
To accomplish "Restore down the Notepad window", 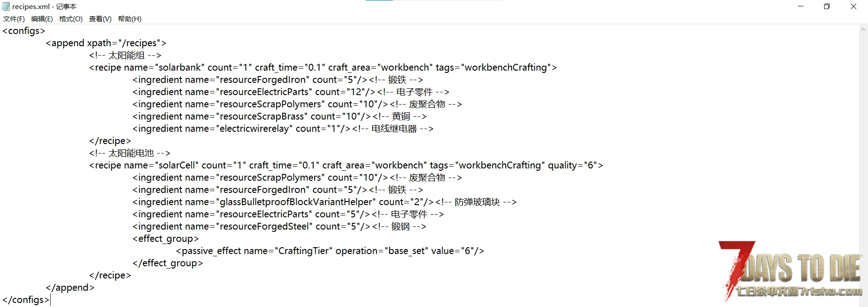I will click(827, 6).
